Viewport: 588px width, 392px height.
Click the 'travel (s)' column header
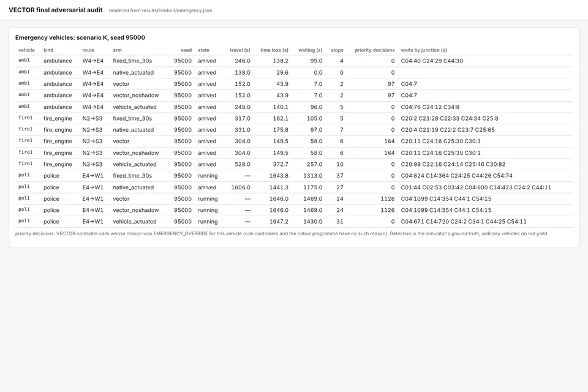click(x=240, y=50)
